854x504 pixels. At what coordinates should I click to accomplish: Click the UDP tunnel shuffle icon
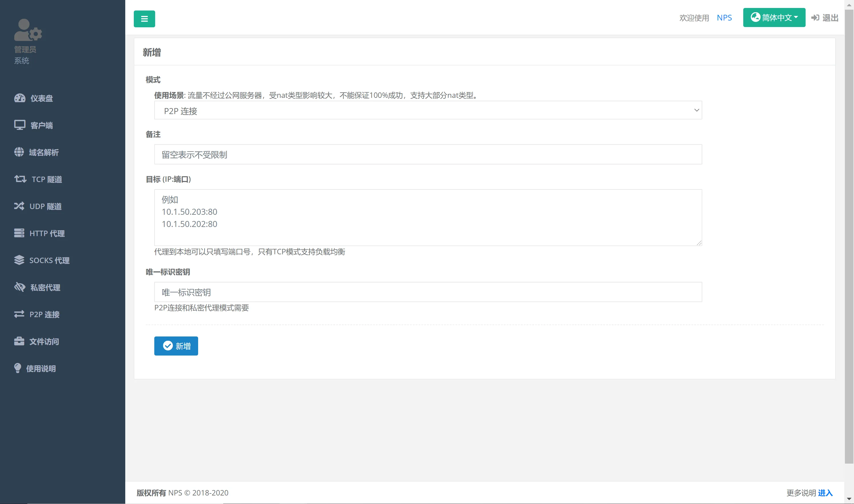click(x=19, y=206)
